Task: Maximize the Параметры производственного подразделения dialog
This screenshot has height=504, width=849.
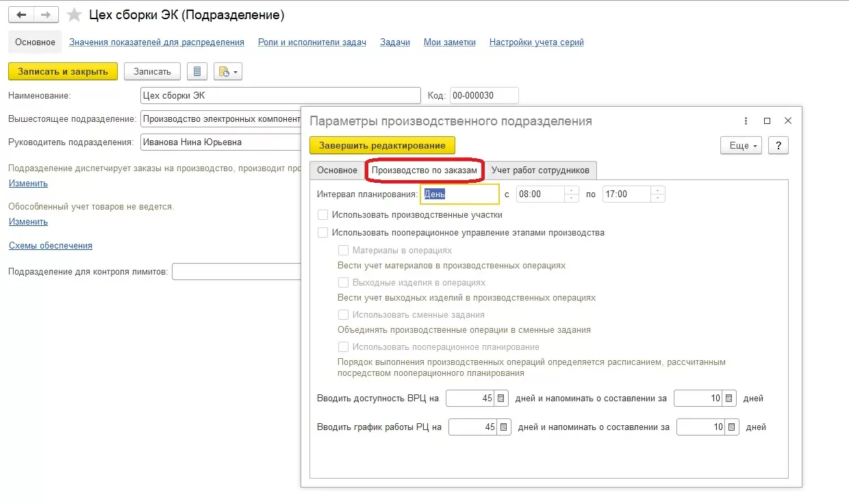Action: click(767, 121)
